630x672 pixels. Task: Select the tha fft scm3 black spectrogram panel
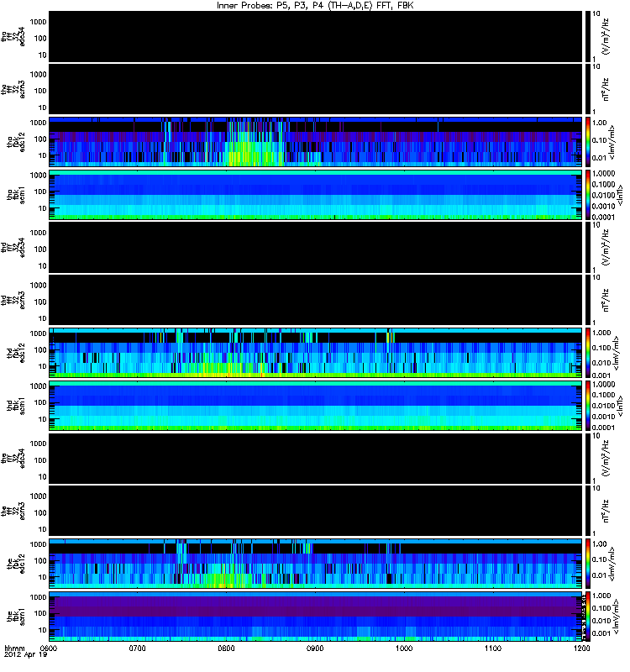click(316, 90)
